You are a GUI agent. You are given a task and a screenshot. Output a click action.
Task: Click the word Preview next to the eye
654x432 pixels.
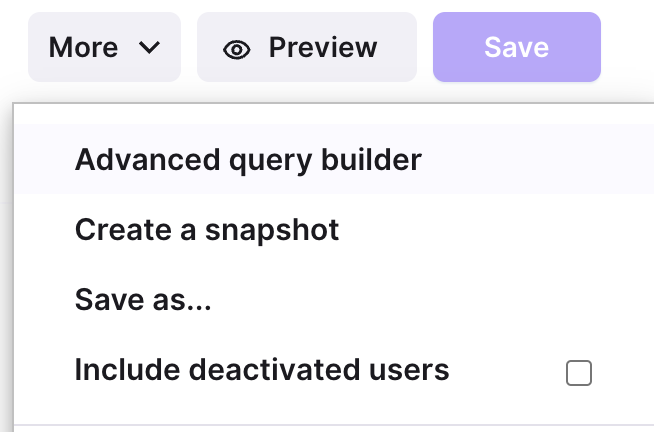pyautogui.click(x=323, y=47)
